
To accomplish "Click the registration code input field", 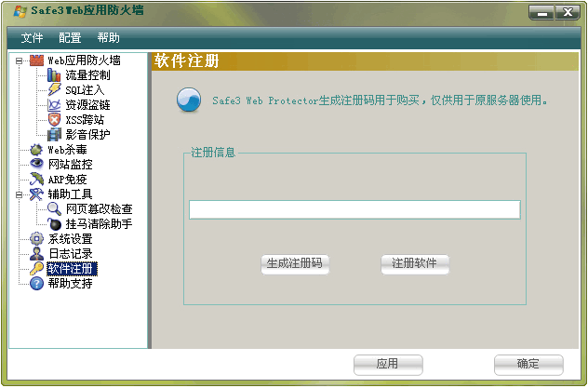I will click(354, 209).
